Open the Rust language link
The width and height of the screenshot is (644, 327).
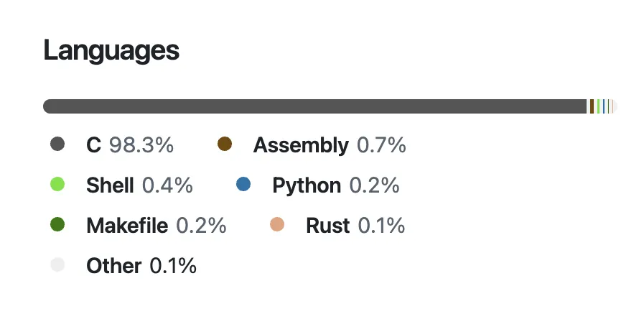tap(327, 226)
